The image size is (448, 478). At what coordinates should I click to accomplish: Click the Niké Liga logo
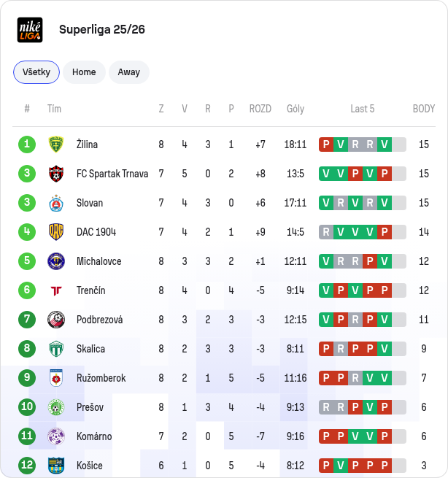(x=30, y=30)
